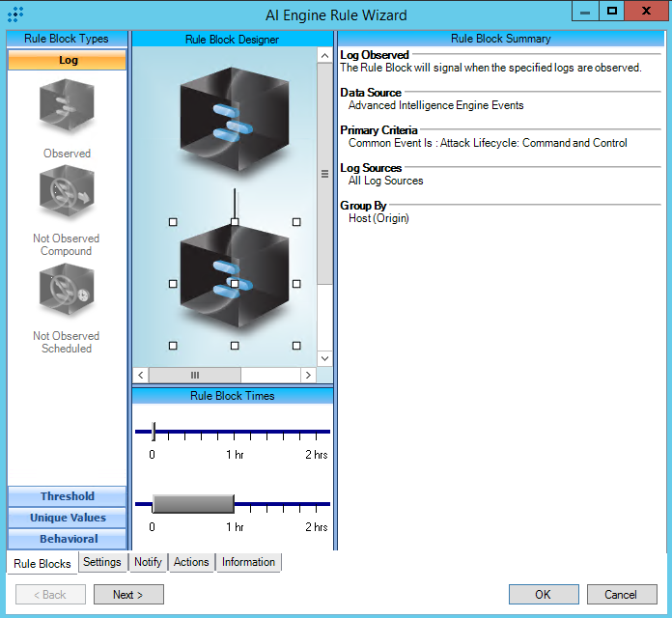Open the Notify tab
672x618 pixels.
pos(148,562)
